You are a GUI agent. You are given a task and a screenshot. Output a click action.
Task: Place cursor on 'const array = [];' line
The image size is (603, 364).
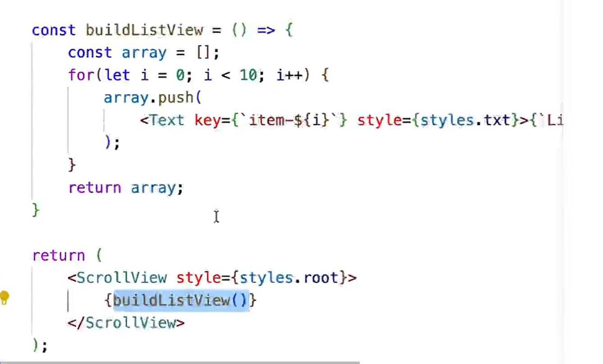click(144, 53)
